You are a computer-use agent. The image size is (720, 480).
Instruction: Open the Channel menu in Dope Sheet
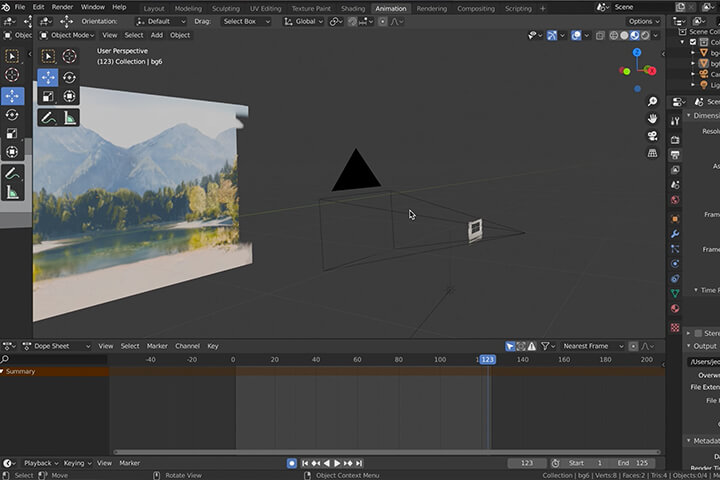(187, 346)
